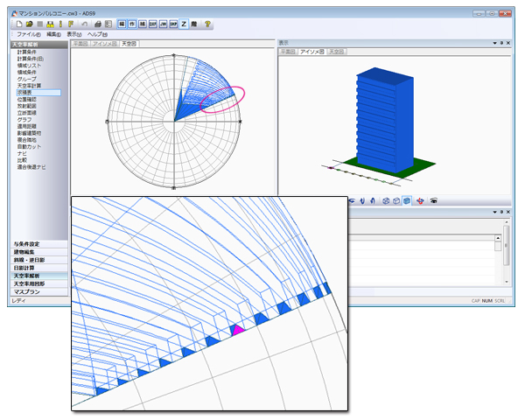The width and height of the screenshot is (525, 420).
Task: Click the print preview icon beside printer
Action: pos(108,24)
